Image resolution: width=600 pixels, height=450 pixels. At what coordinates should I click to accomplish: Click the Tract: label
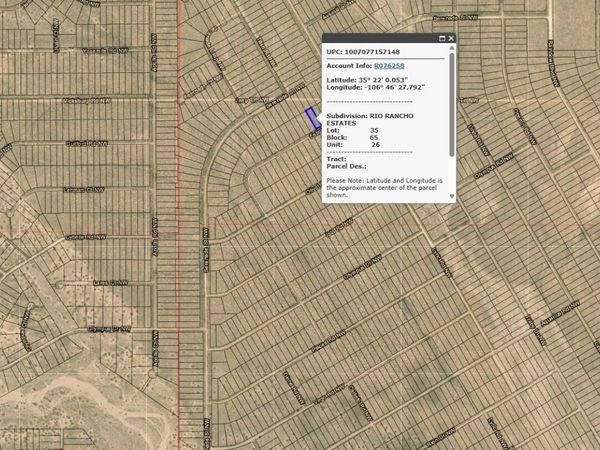[x=336, y=159]
